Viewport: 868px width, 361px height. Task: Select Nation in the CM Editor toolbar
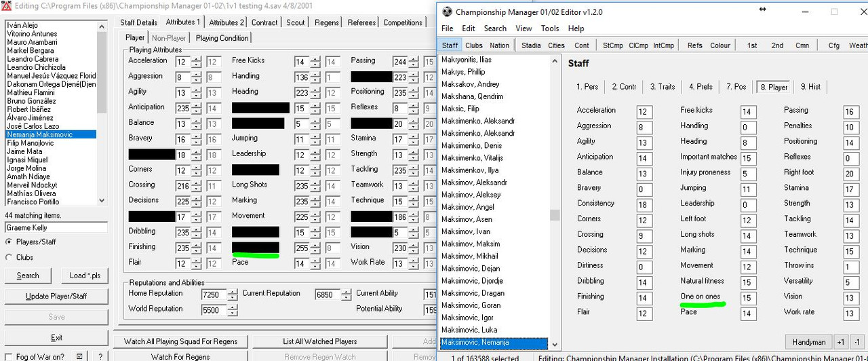499,45
